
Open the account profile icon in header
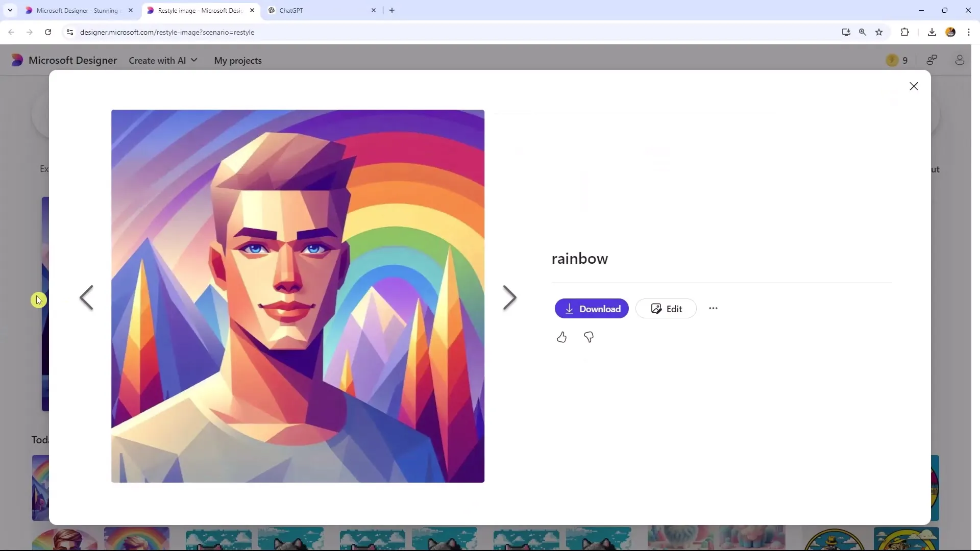pos(960,60)
